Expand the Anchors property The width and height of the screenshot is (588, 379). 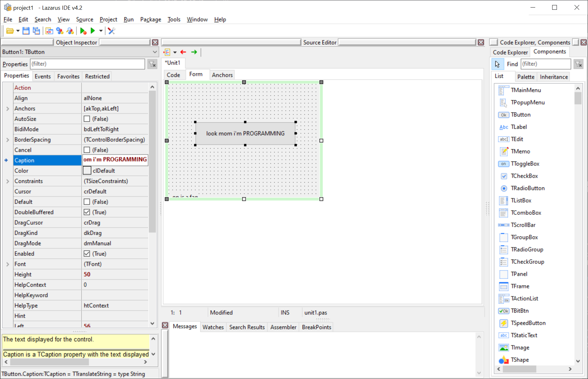pos(8,108)
